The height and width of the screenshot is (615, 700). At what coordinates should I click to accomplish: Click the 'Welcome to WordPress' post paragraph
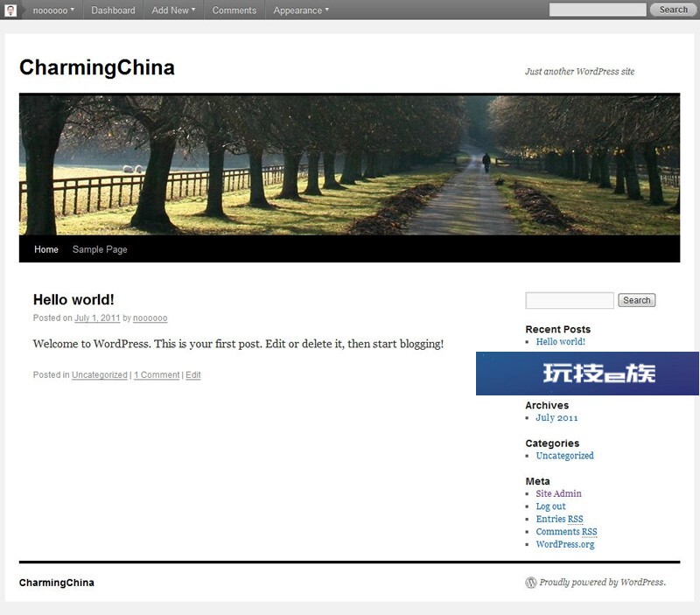[238, 344]
